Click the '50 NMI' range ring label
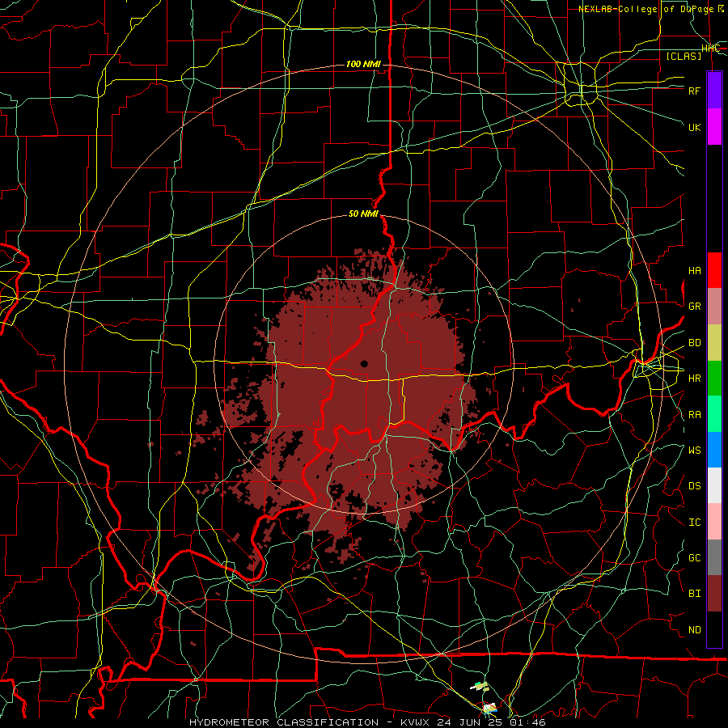Image resolution: width=728 pixels, height=728 pixels. coord(363,214)
